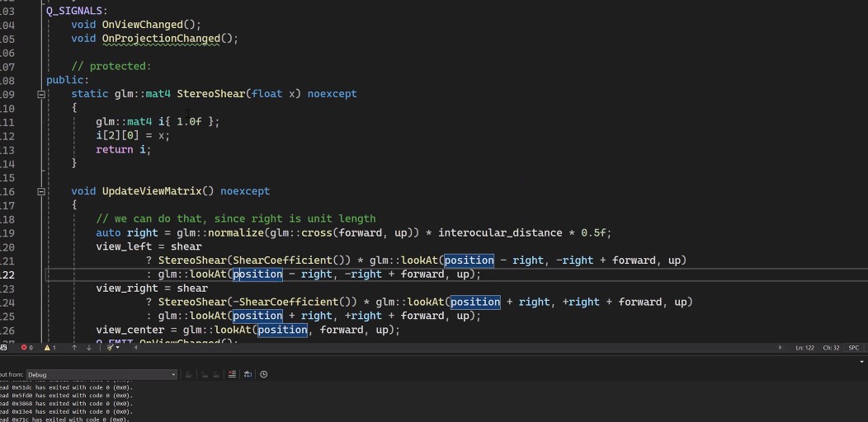Toggle timestamps clock icon in Output
Viewport: 868px width, 422px height.
point(263,374)
